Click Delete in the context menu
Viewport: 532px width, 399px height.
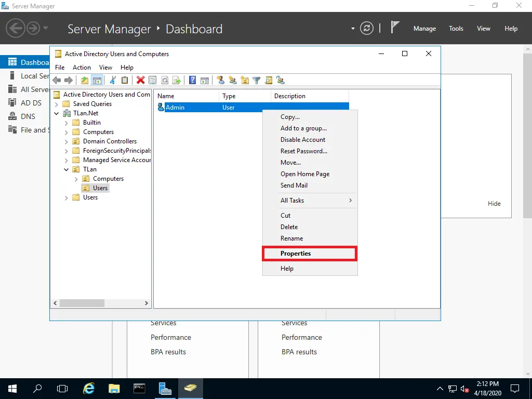click(310, 227)
